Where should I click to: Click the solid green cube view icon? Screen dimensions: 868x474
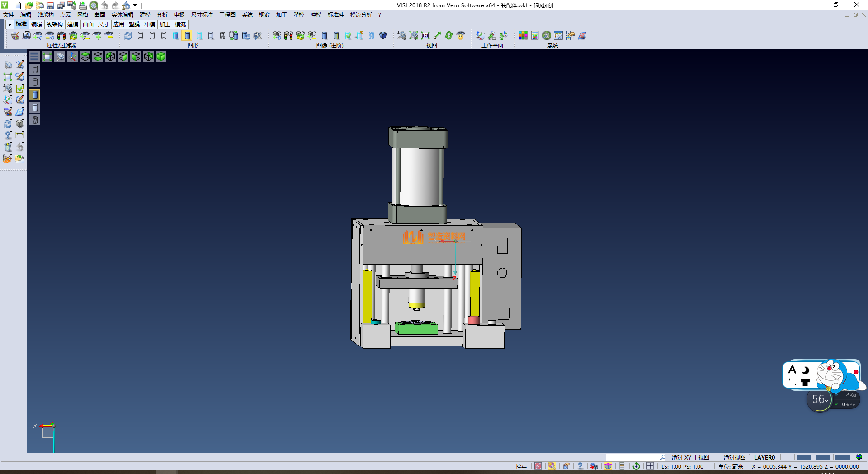(x=161, y=57)
